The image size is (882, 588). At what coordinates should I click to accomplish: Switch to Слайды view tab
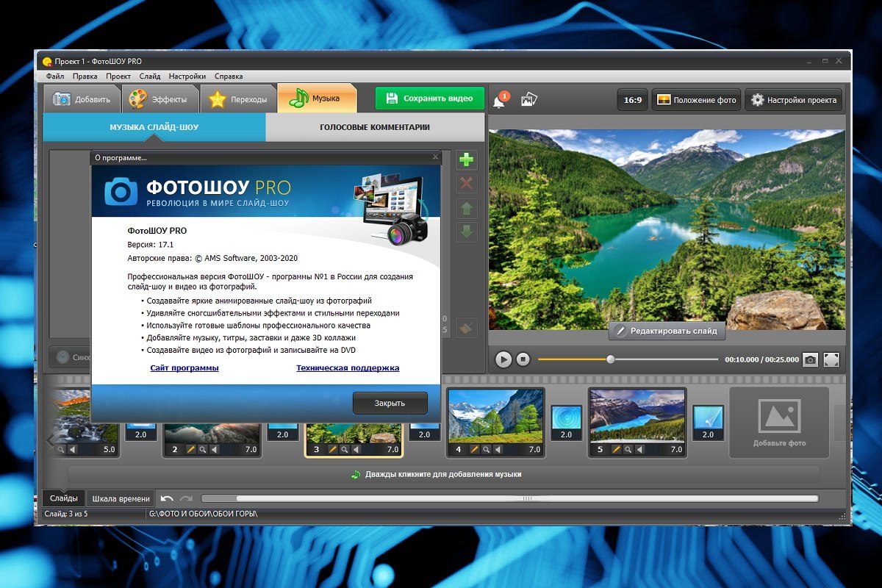pyautogui.click(x=63, y=498)
